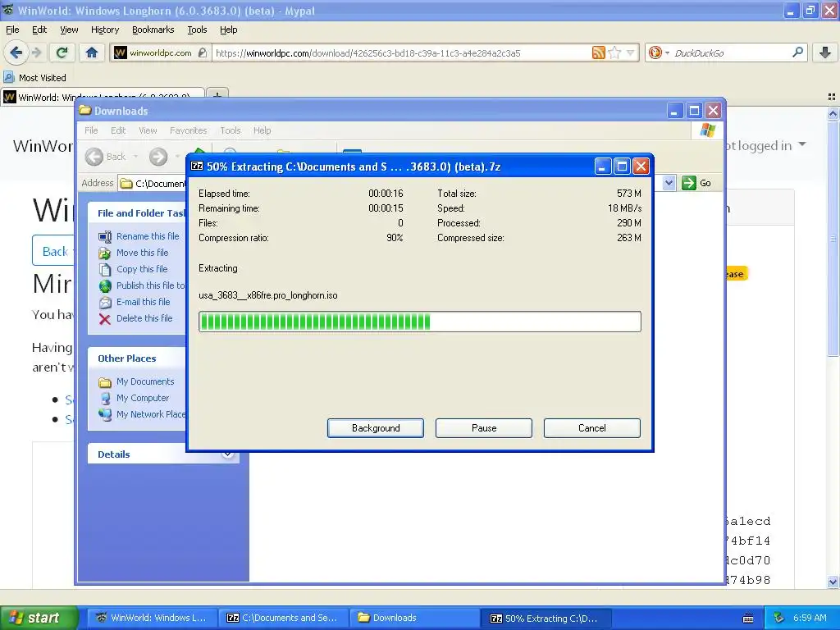This screenshot has height=630, width=840.
Task: Pause the 7-Zip extraction
Action: point(484,428)
